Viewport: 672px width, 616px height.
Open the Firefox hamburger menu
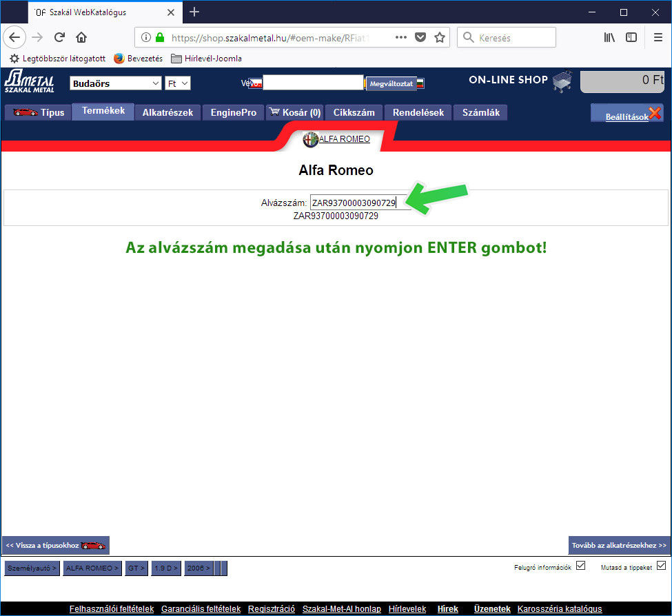[658, 38]
